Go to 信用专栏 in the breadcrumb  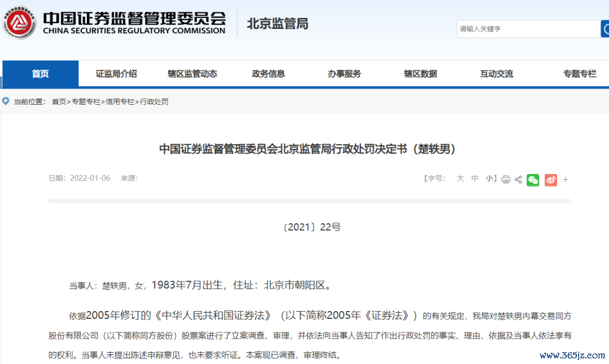(x=120, y=101)
